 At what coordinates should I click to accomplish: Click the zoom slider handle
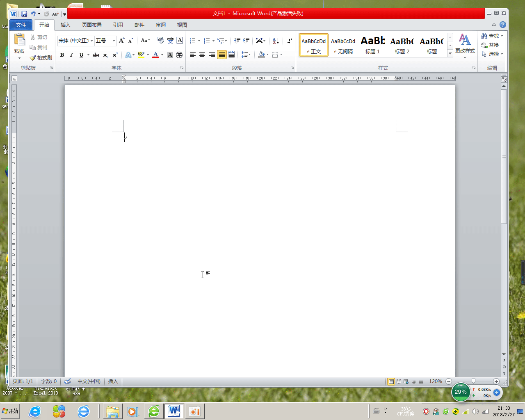(x=473, y=381)
